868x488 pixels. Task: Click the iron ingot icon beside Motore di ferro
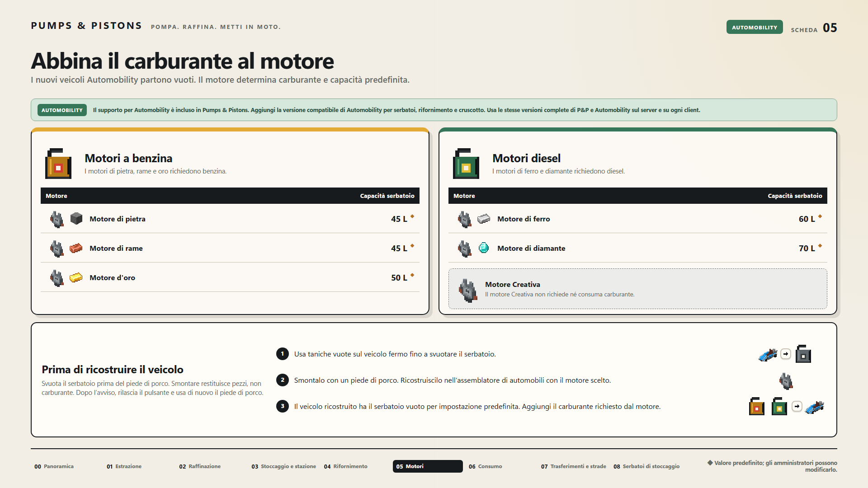484,219
